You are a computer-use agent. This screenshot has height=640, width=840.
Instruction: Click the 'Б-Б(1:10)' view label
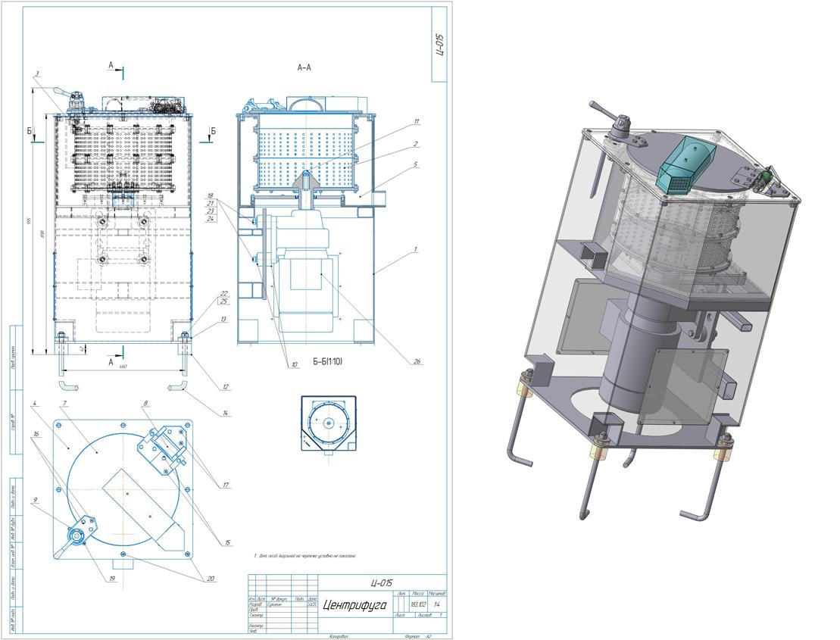tap(327, 361)
